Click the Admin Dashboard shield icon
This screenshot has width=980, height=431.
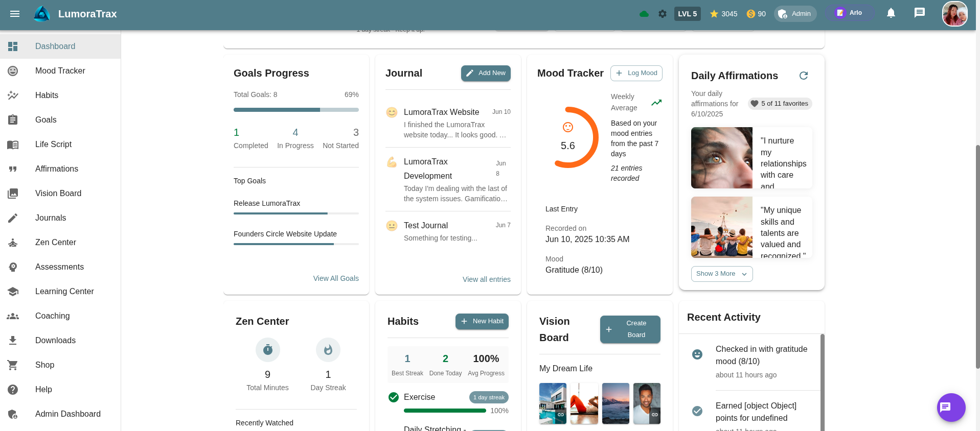click(x=13, y=414)
